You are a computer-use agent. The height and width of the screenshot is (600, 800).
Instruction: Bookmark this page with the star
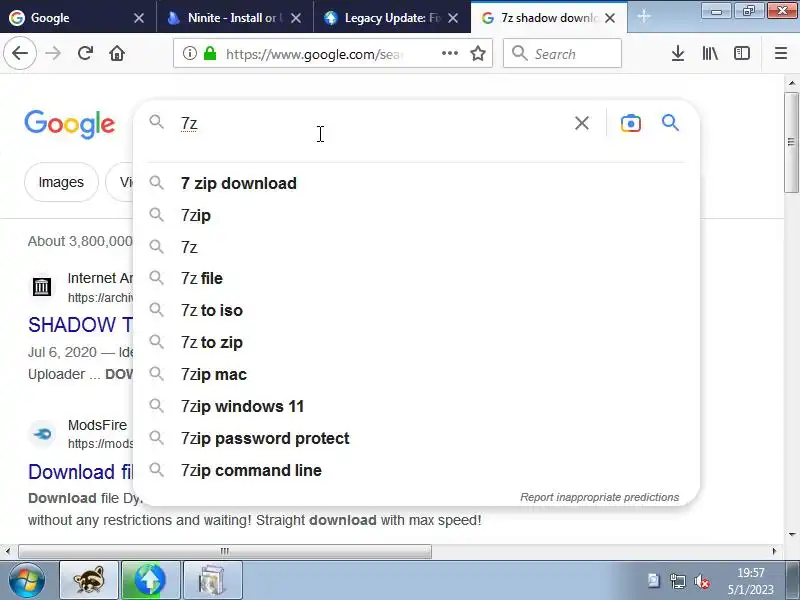point(478,53)
